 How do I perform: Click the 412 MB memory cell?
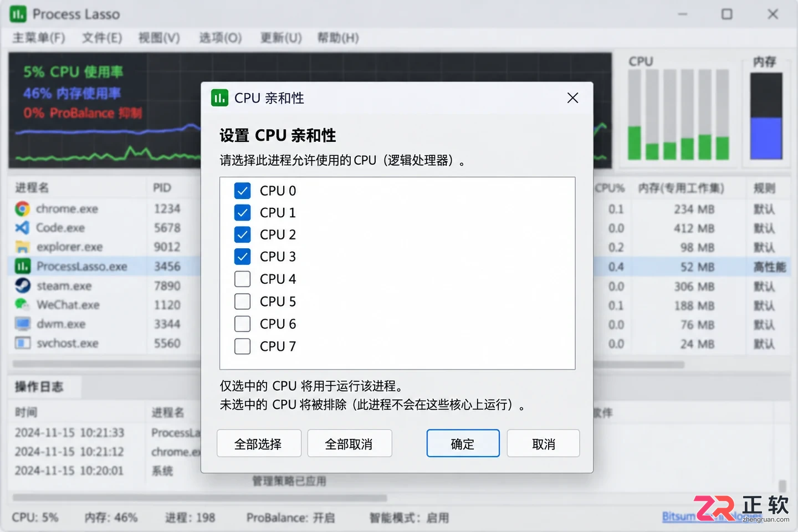click(x=694, y=228)
